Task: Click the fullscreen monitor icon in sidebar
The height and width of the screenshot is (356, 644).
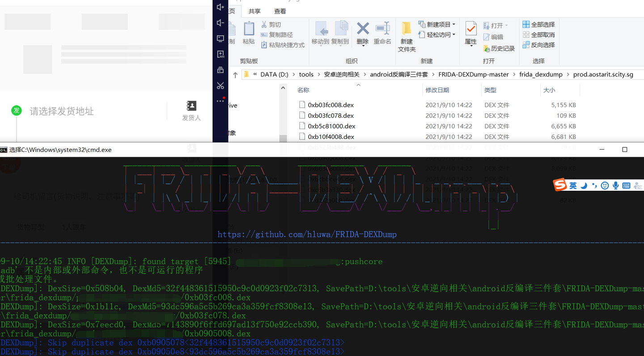Action: 220,38
